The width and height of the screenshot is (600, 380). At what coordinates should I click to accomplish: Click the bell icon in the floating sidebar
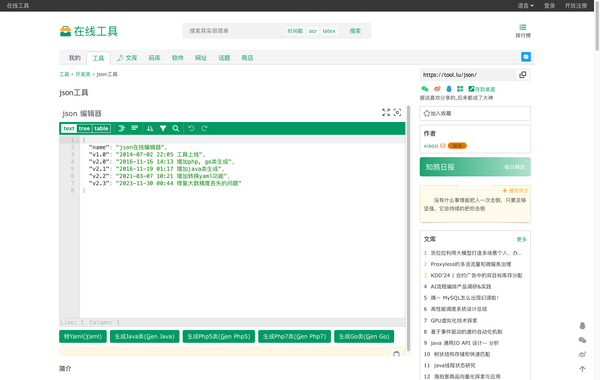582,326
